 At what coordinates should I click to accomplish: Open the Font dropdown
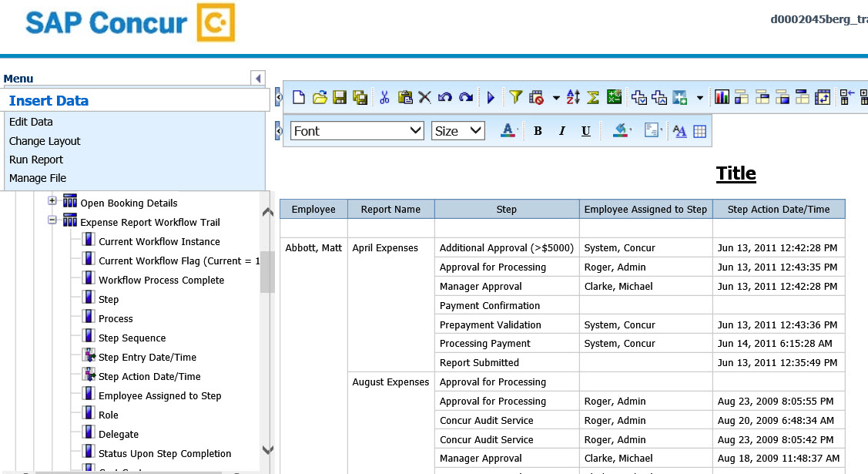(x=357, y=131)
